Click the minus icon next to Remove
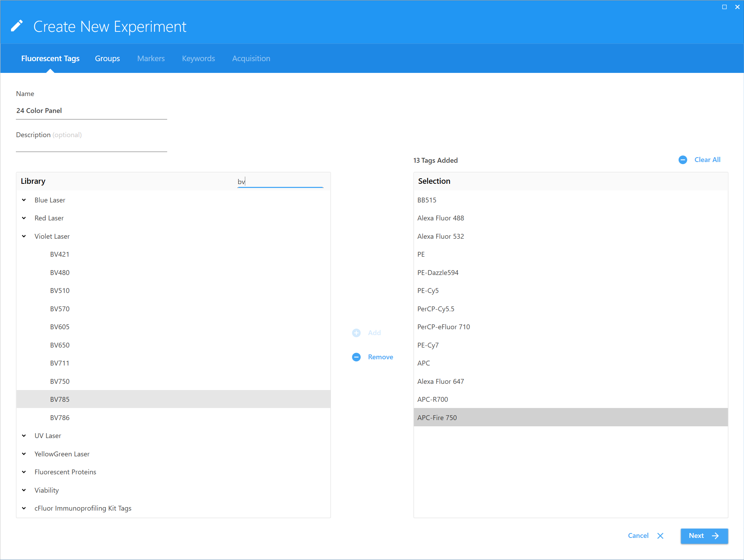Viewport: 744px width, 560px height. pyautogui.click(x=356, y=357)
